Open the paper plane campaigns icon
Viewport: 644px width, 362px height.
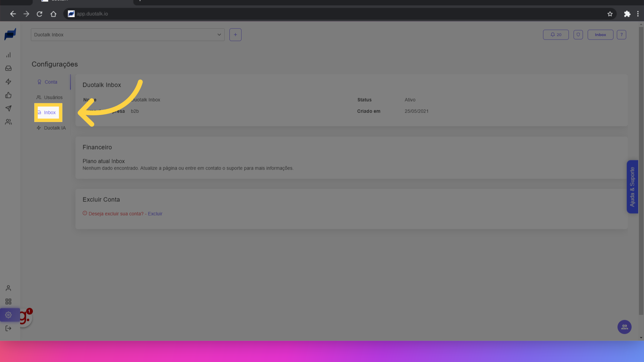click(8, 109)
